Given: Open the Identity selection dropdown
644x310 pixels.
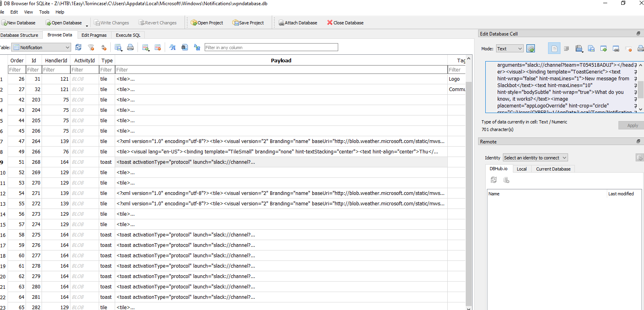Looking at the screenshot, I should point(535,158).
